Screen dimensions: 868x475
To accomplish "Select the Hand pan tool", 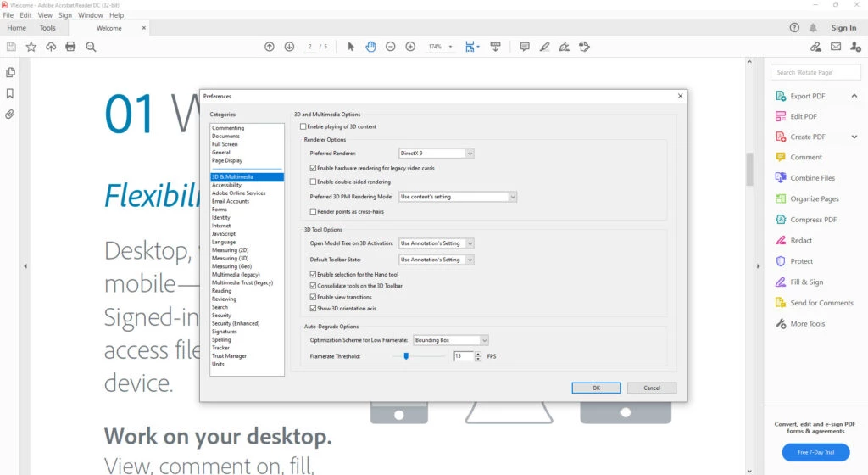I will [x=370, y=47].
